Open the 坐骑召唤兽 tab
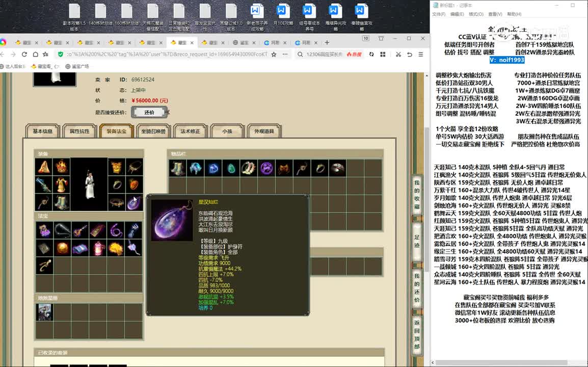 click(x=153, y=132)
